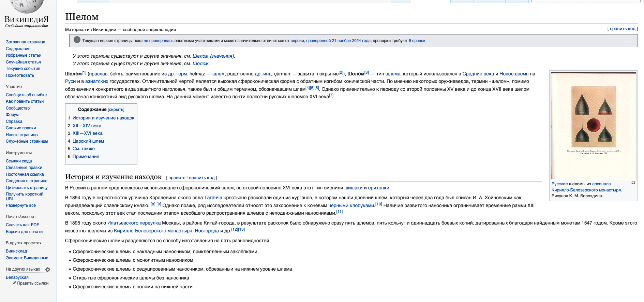The width and height of the screenshot is (644, 302).
Task: Open the helmets illustration thumbnail
Action: tap(594, 126)
